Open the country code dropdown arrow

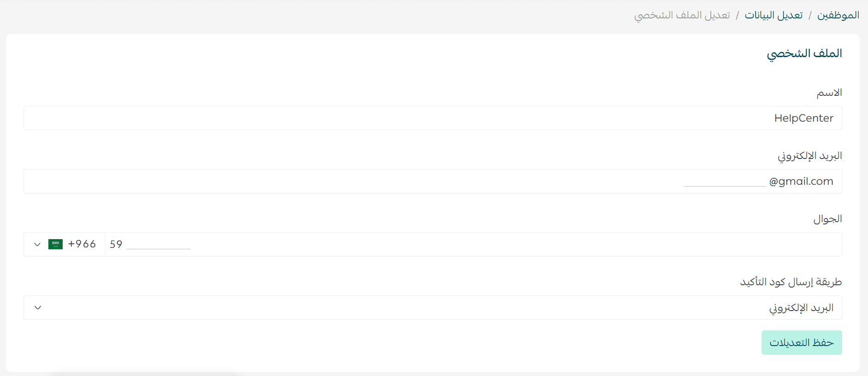37,244
